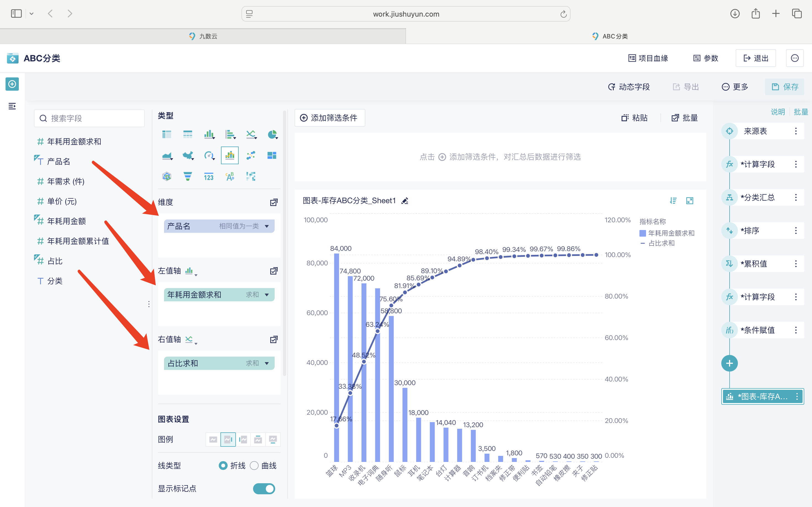This screenshot has height=507, width=812.
Task: Open the chart sort icon
Action: coord(673,200)
